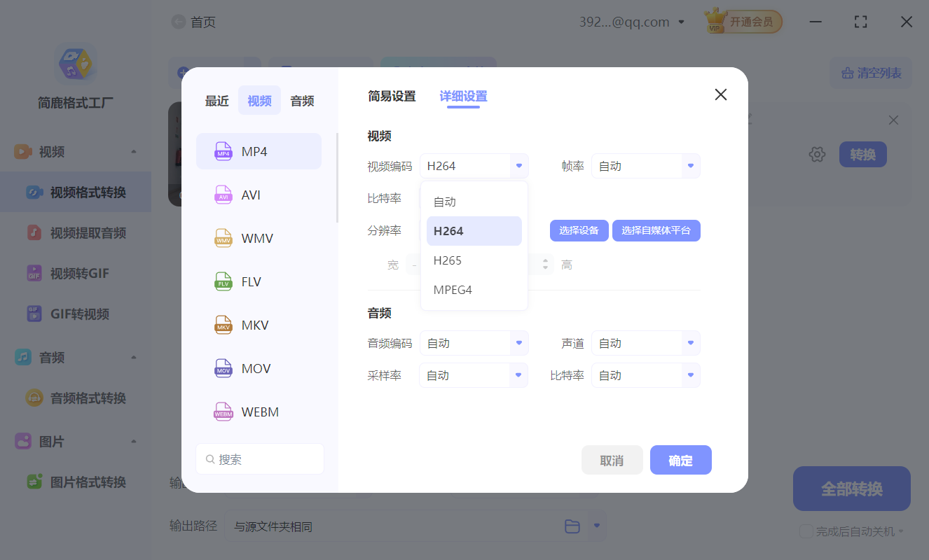
Task: Select the AVI output format
Action: coord(259,195)
